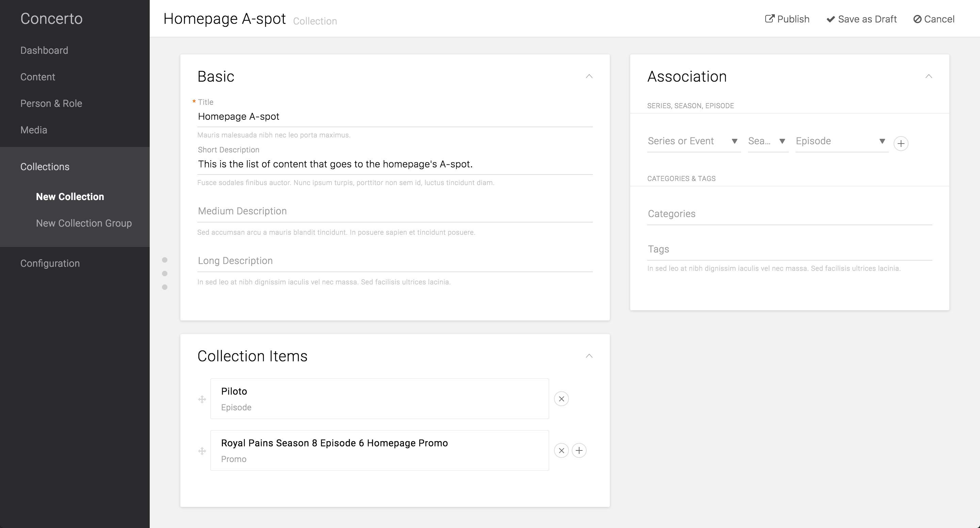Click the Publish icon button
The width and height of the screenshot is (980, 528).
tap(787, 19)
